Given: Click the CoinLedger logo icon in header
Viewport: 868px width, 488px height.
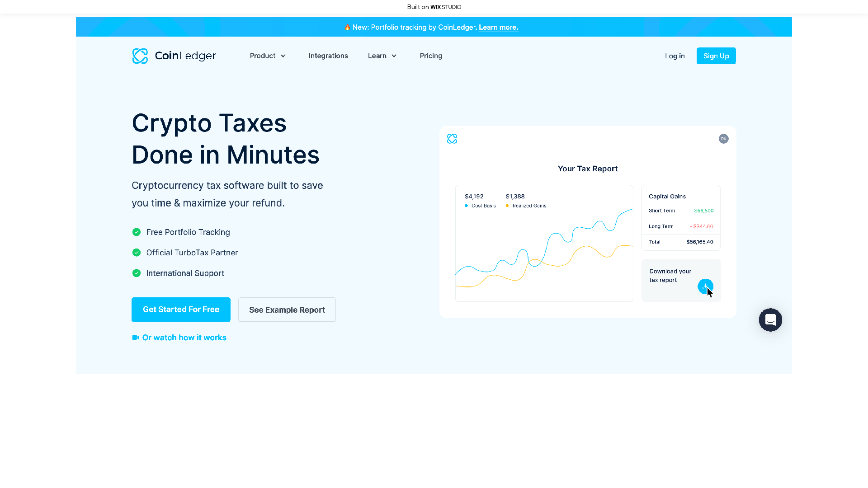Looking at the screenshot, I should click(140, 56).
